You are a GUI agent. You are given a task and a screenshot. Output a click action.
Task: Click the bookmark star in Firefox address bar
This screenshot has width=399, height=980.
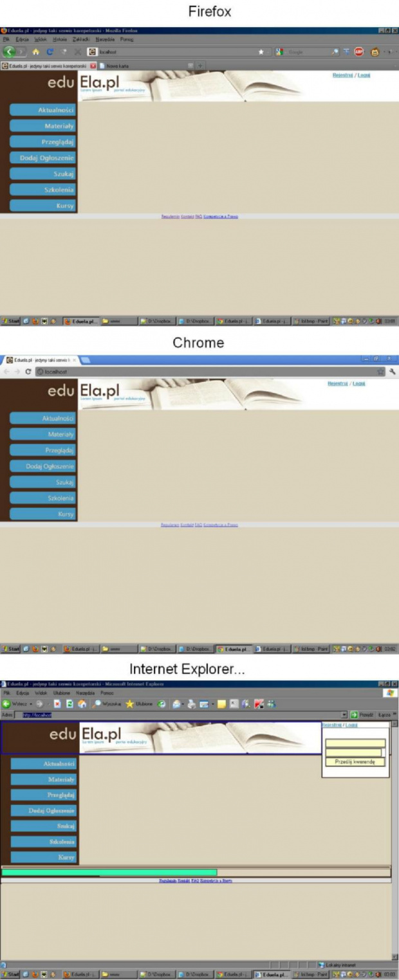pyautogui.click(x=261, y=52)
